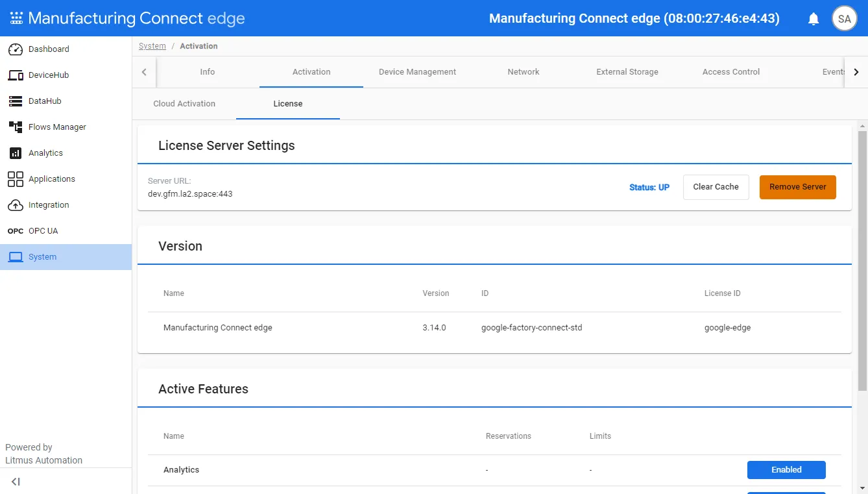Open the Network tab

[x=524, y=72]
